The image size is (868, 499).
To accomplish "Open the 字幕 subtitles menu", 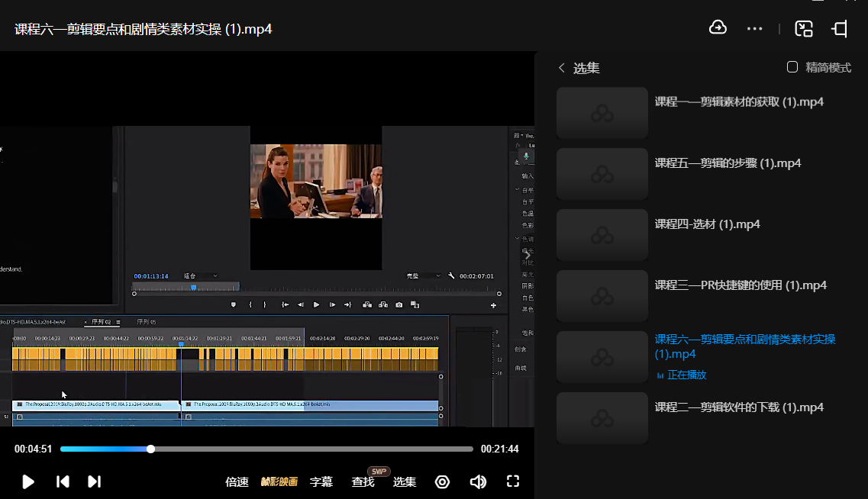I will pos(321,481).
